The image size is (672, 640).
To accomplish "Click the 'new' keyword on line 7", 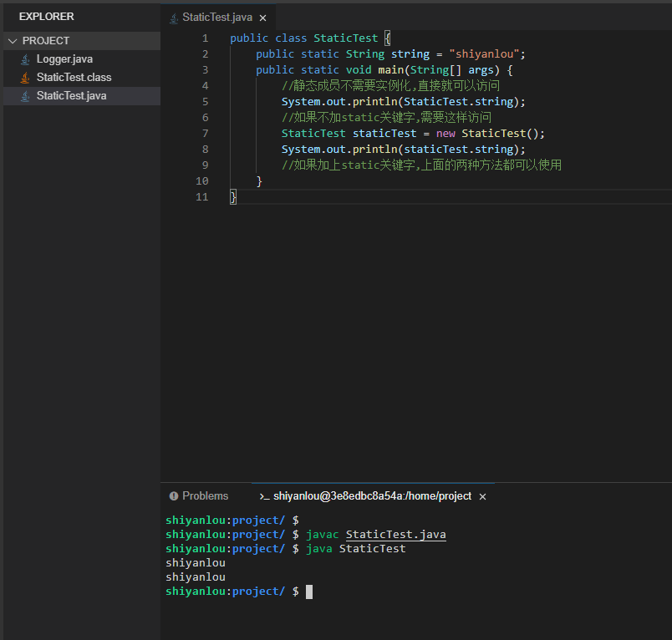I will [x=445, y=134].
